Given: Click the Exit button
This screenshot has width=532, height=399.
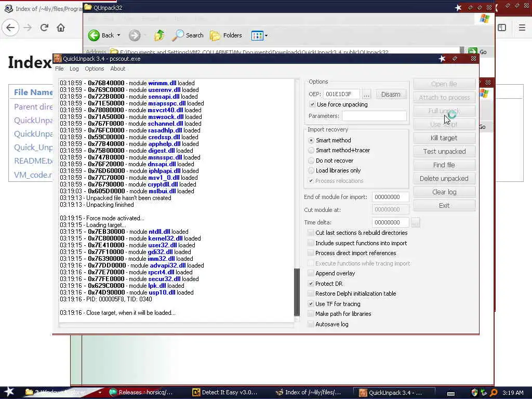Looking at the screenshot, I should coord(444,205).
